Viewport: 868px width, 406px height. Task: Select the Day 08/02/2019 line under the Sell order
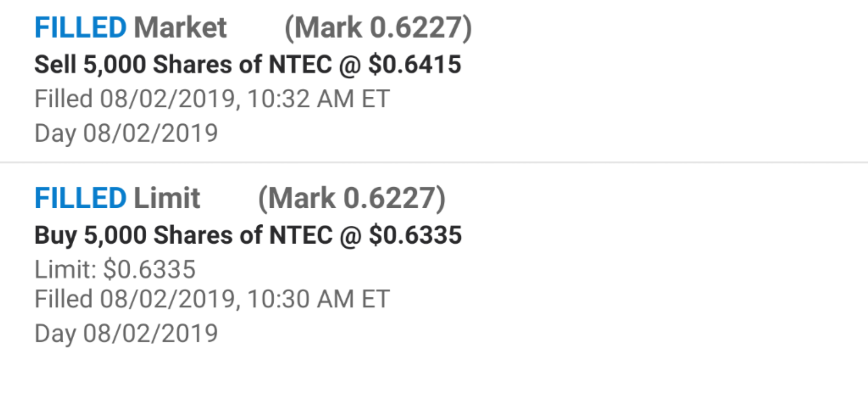point(126,133)
